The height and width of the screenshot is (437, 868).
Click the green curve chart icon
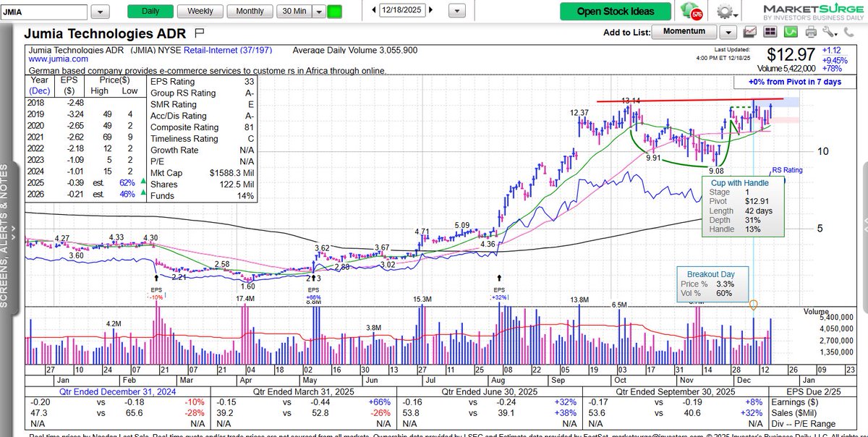coord(791,32)
